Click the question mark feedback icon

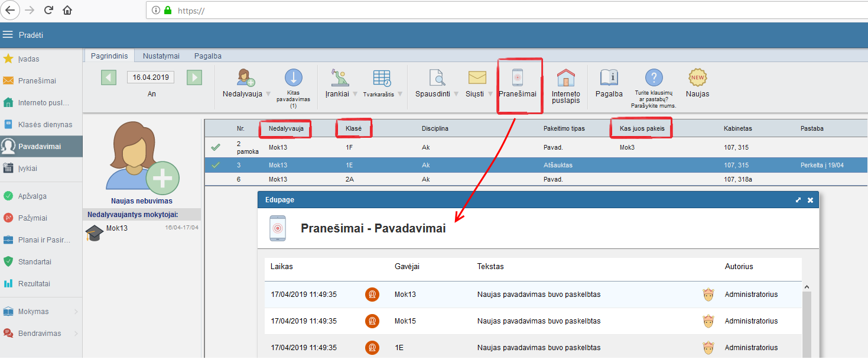click(x=654, y=78)
